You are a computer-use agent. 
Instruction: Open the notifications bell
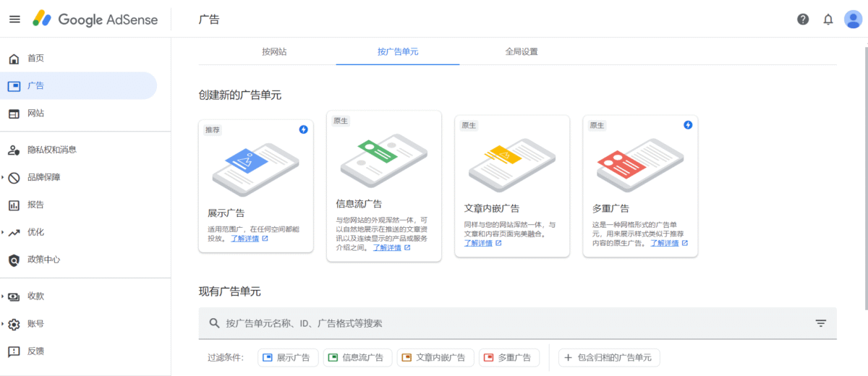pyautogui.click(x=828, y=20)
